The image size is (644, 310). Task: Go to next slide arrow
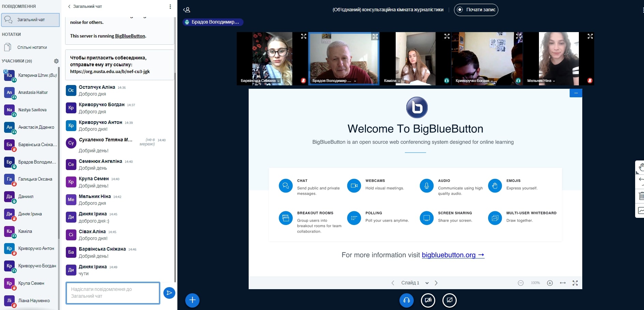(x=436, y=283)
